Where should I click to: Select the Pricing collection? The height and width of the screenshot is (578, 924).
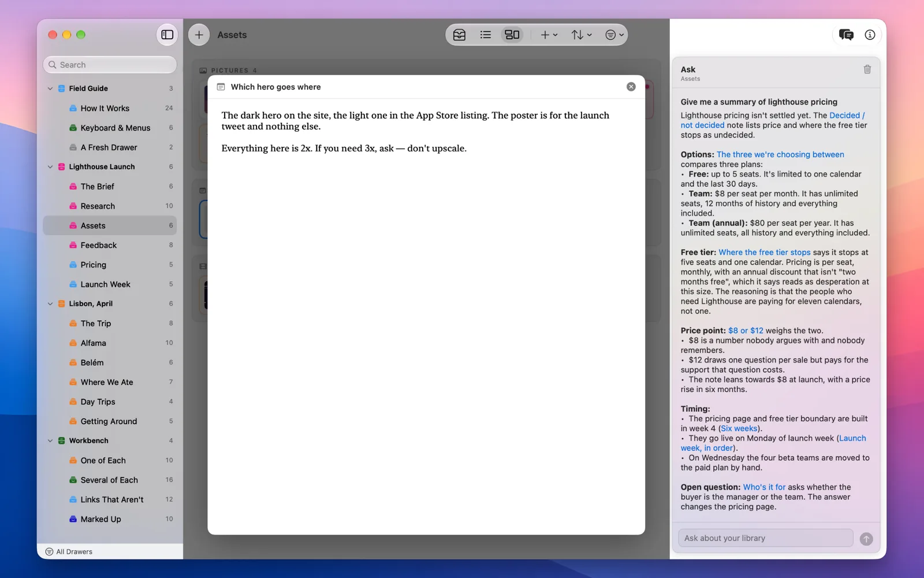click(110, 265)
